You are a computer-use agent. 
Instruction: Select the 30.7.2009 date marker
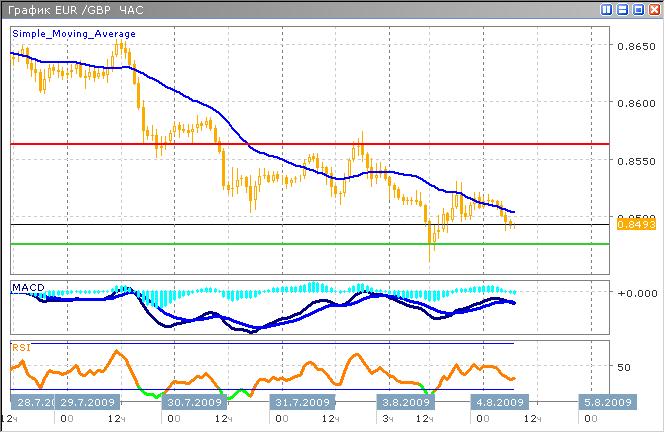[194, 403]
